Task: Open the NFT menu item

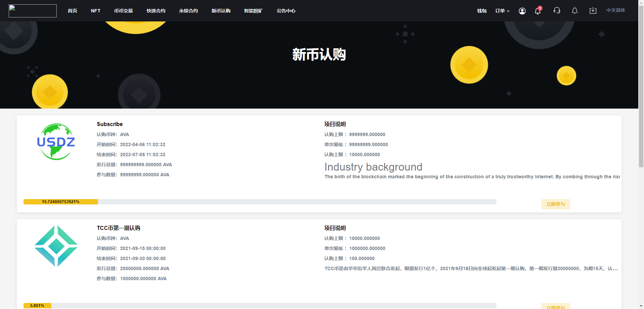Action: [x=96, y=11]
